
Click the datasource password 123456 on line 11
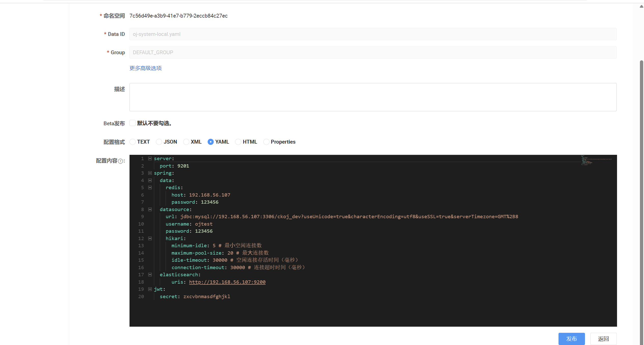[204, 231]
